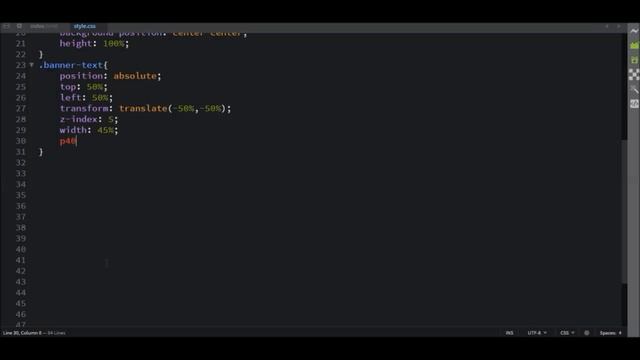Click the Spaces indentation setting

click(611, 333)
